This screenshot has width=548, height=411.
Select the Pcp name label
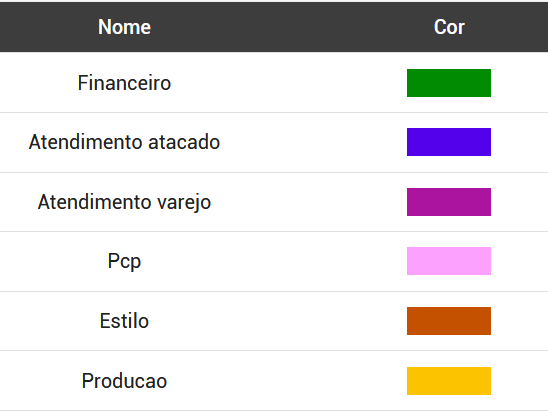(x=124, y=262)
